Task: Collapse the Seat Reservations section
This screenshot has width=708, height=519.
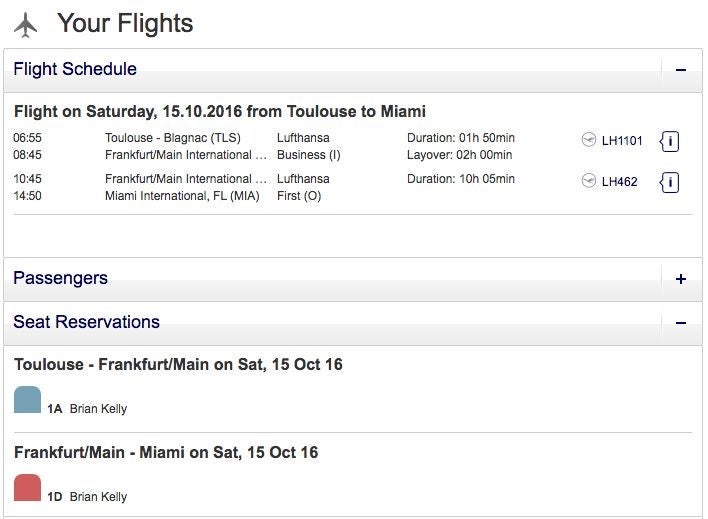Action: point(681,323)
